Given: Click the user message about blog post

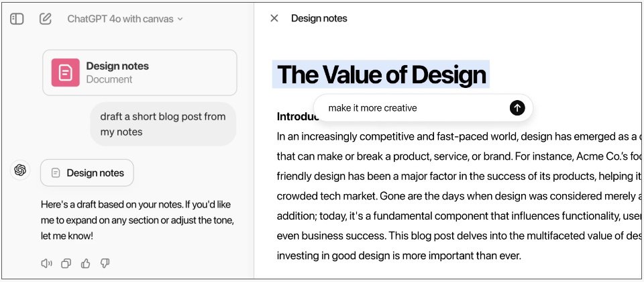Looking at the screenshot, I should pos(163,124).
